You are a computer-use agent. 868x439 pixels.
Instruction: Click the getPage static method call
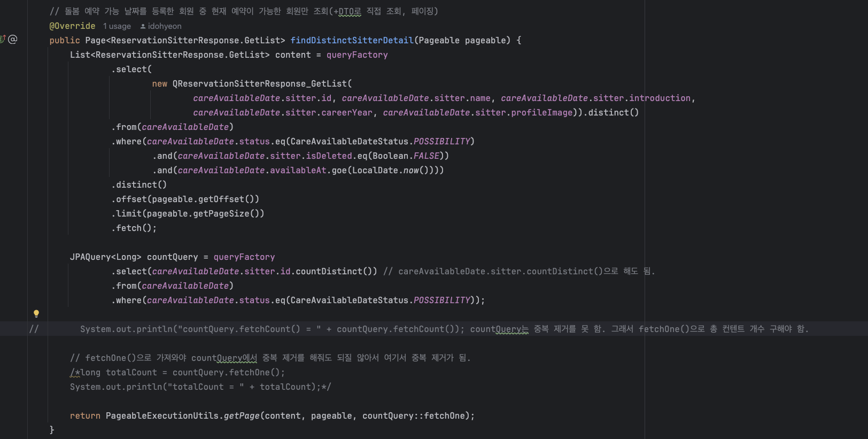[x=242, y=416]
